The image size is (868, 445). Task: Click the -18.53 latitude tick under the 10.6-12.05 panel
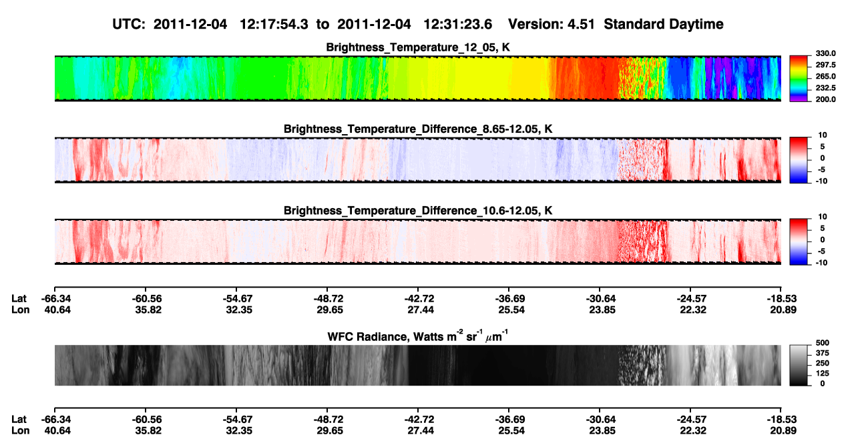tap(781, 298)
